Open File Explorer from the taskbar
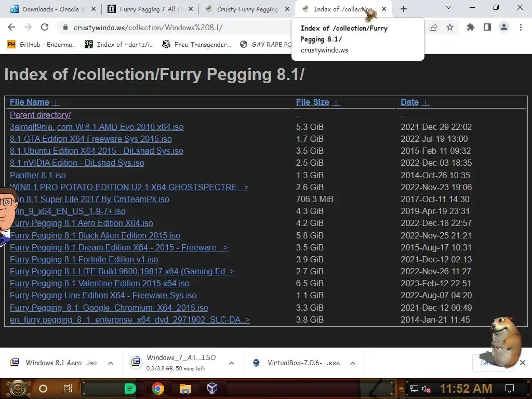The image size is (532, 399). tap(185, 389)
